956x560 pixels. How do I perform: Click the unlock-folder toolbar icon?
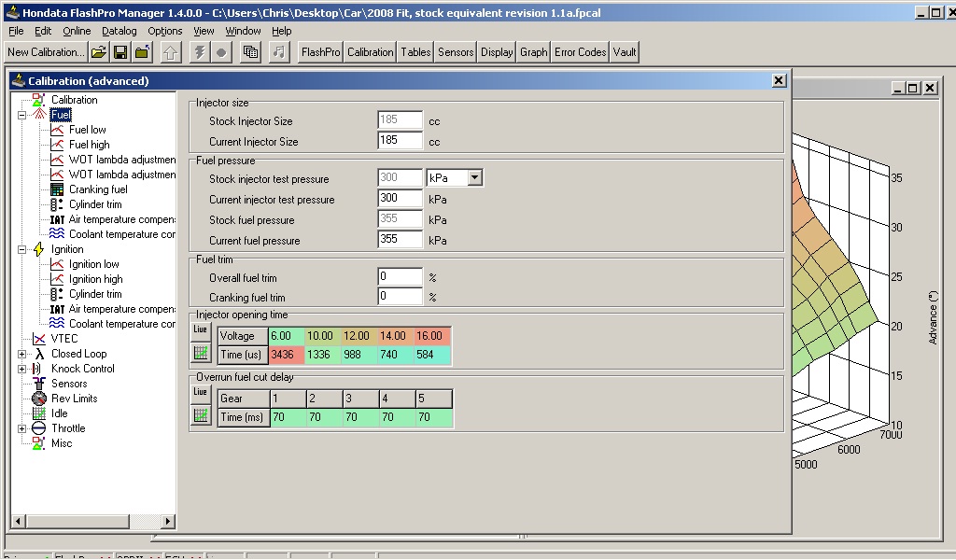142,52
